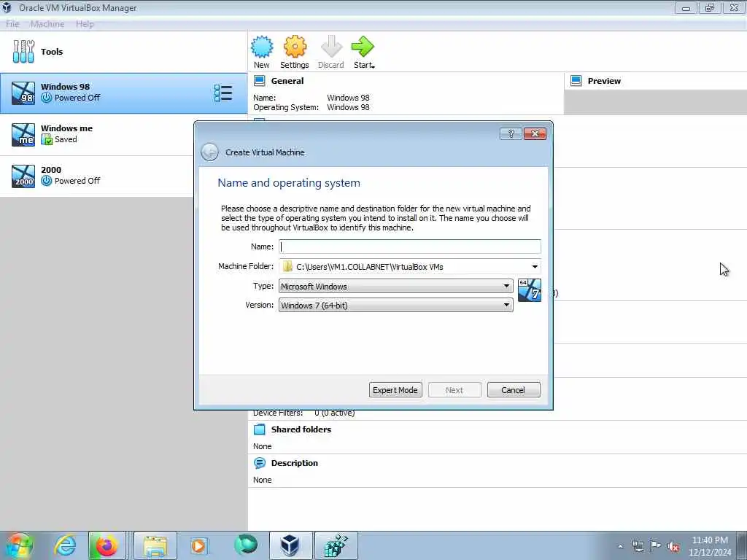Select the Tools entry in the sidebar
This screenshot has height=560, width=747.
click(124, 52)
